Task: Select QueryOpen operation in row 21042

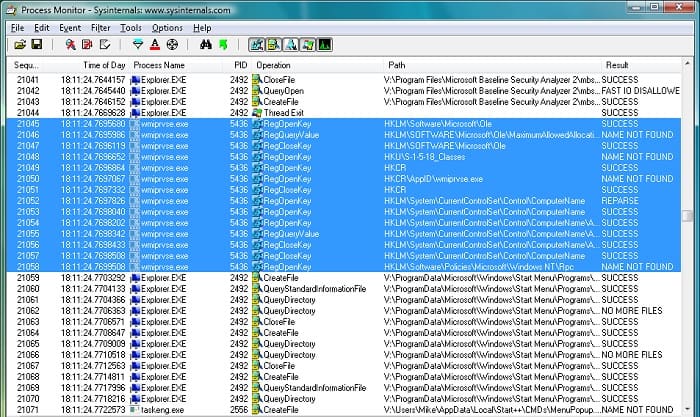Action: click(283, 91)
